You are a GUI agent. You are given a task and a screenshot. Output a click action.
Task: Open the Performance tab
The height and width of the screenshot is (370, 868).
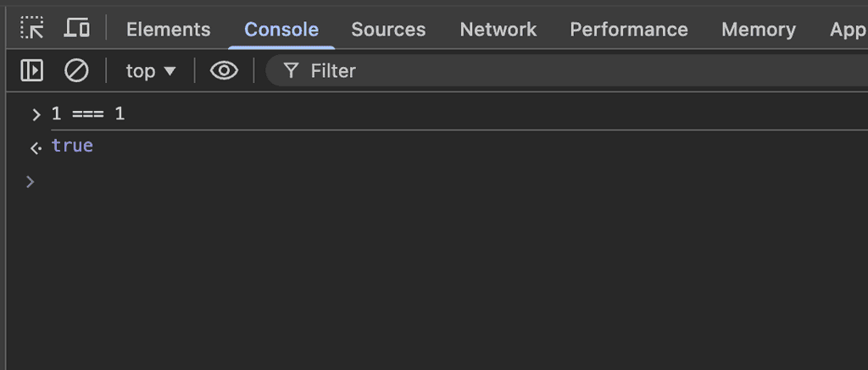click(x=629, y=30)
